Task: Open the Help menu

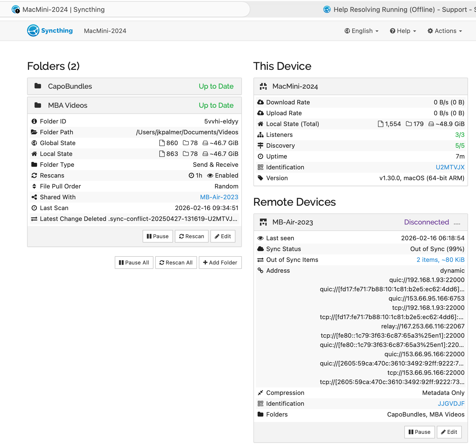Action: click(403, 31)
